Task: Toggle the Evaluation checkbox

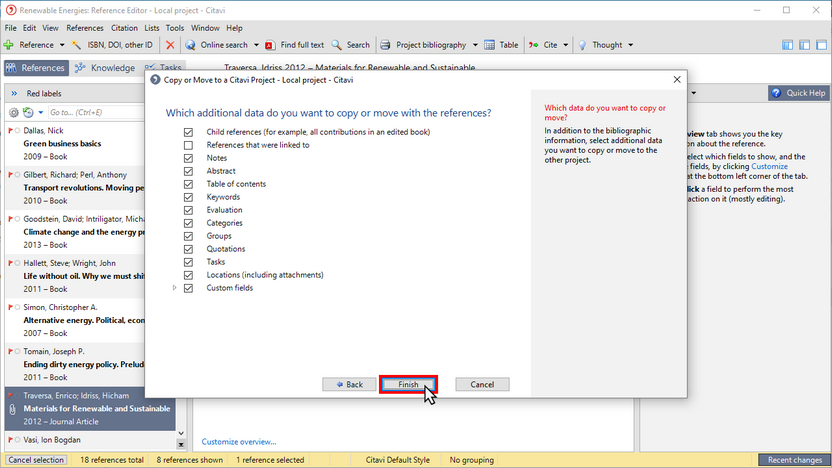Action: coord(188,210)
